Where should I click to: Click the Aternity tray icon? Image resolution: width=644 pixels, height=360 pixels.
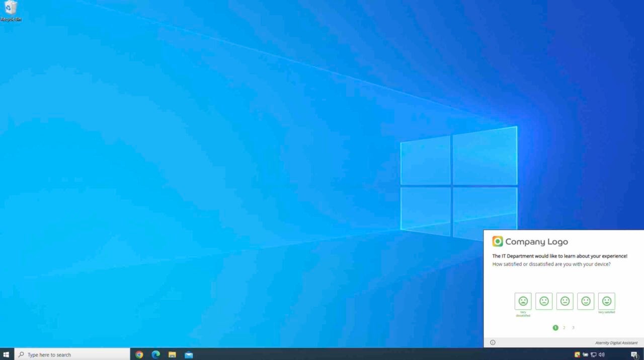tap(577, 354)
